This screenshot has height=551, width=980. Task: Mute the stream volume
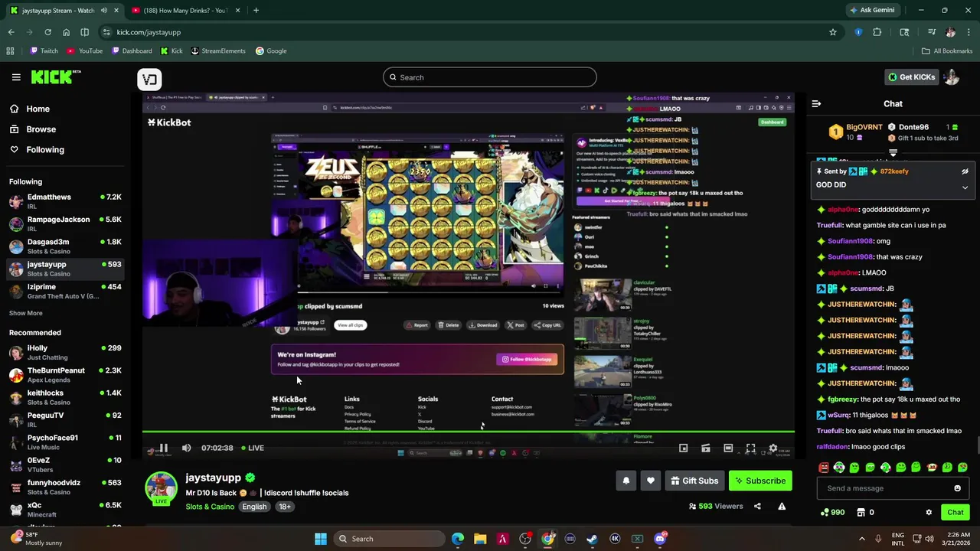tap(186, 448)
